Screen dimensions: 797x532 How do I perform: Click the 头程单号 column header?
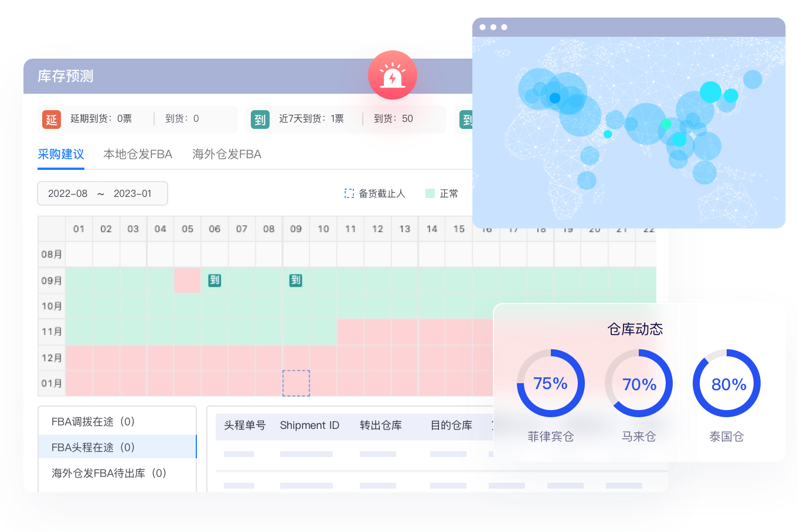pos(244,425)
